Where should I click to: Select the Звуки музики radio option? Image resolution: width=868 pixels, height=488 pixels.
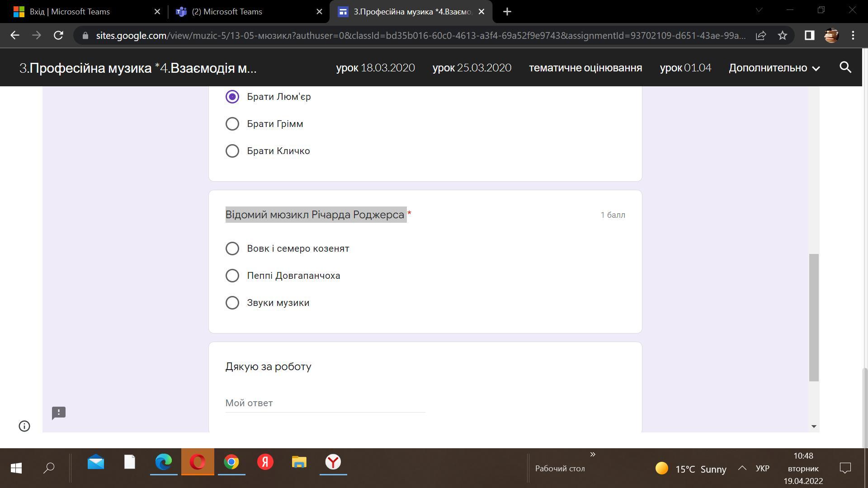pyautogui.click(x=232, y=303)
